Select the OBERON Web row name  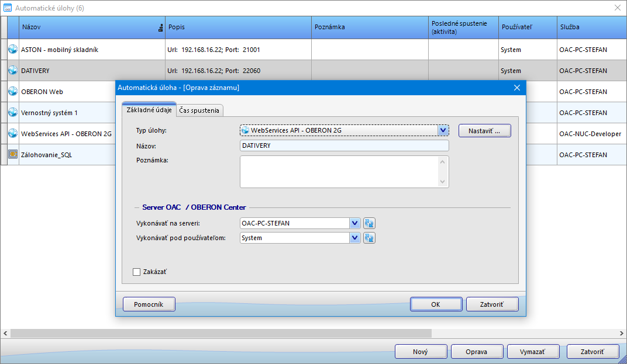click(42, 92)
